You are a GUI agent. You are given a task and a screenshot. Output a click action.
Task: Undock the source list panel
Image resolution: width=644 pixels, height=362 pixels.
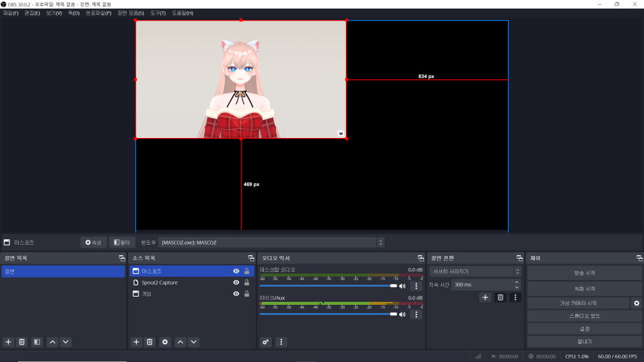coord(251,258)
